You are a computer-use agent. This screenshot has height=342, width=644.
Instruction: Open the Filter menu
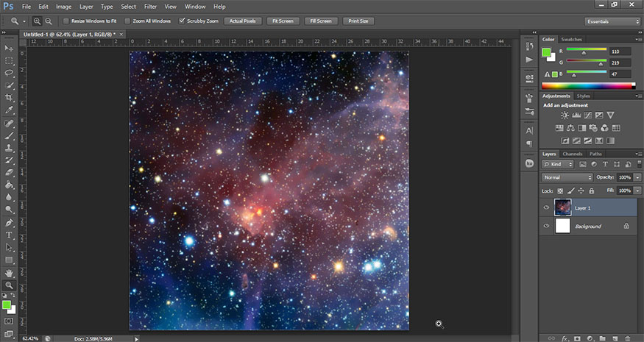point(150,7)
